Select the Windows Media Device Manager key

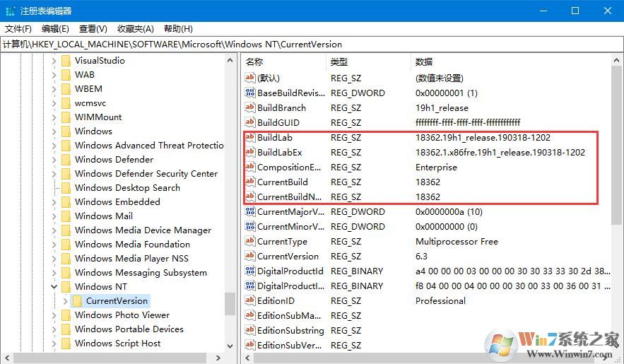point(143,230)
